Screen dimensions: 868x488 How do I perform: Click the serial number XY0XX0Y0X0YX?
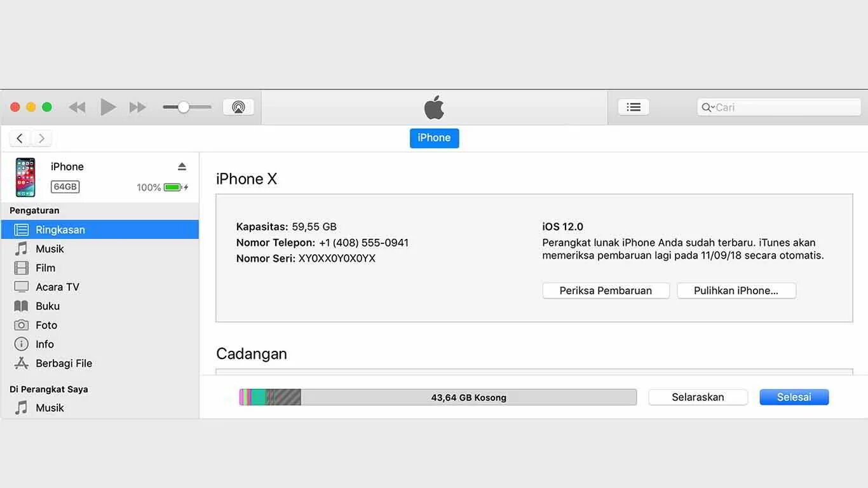coord(337,259)
